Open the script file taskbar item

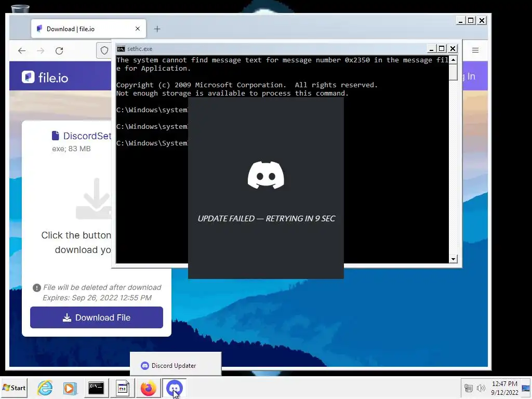pyautogui.click(x=123, y=388)
